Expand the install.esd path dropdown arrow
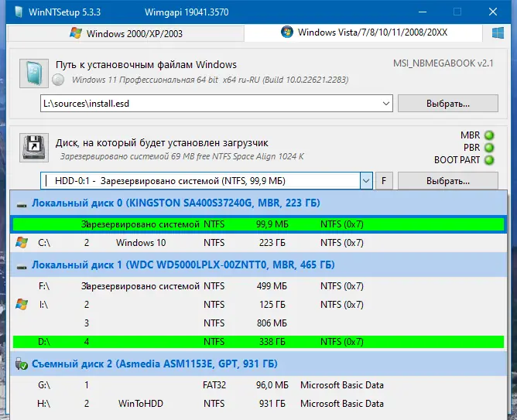The image size is (517, 420). click(x=386, y=104)
